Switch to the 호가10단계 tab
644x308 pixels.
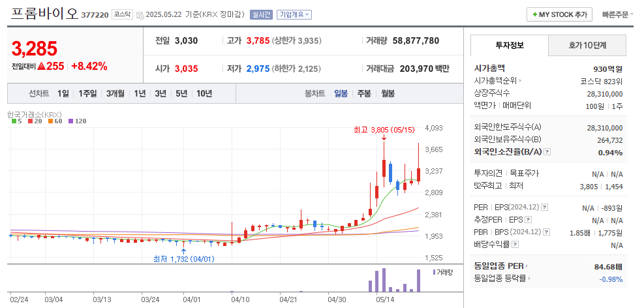[x=587, y=45]
